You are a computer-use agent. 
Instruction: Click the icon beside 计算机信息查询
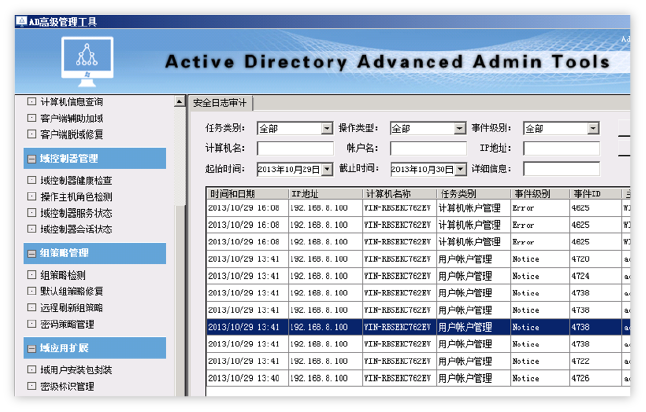[x=31, y=101]
